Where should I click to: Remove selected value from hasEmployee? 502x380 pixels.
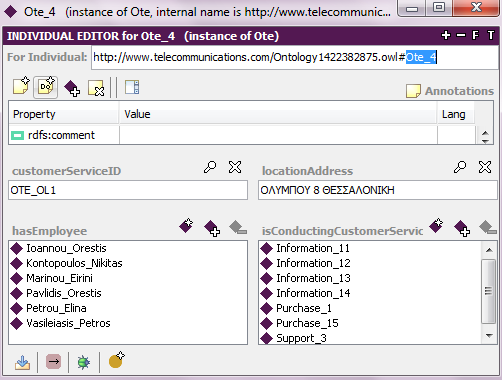(238, 227)
